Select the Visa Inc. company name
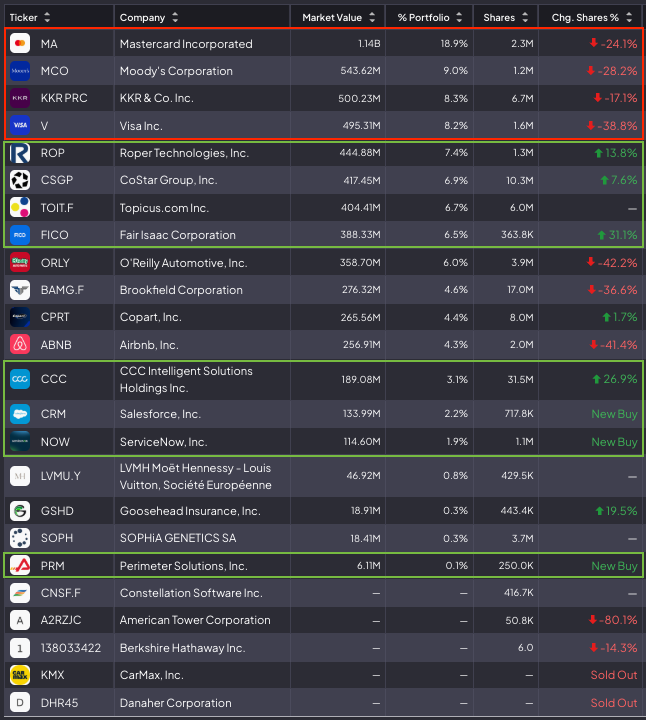 pyautogui.click(x=141, y=126)
